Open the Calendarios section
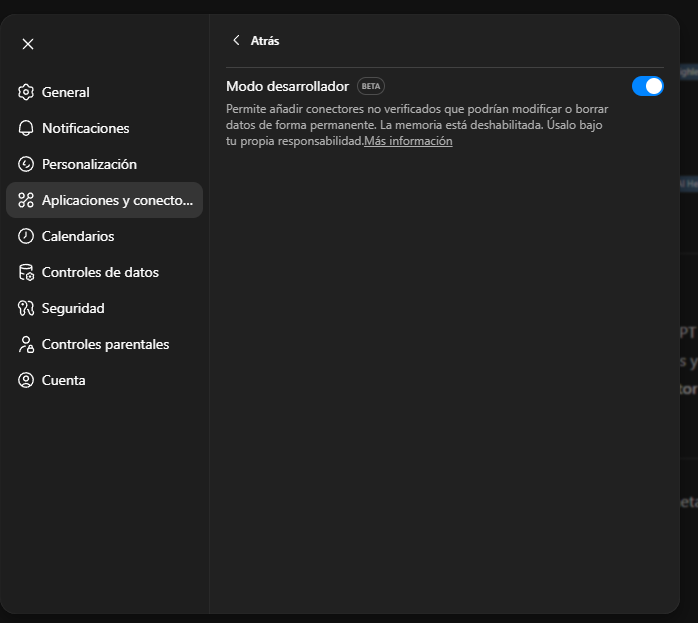This screenshot has height=623, width=698. pos(105,236)
